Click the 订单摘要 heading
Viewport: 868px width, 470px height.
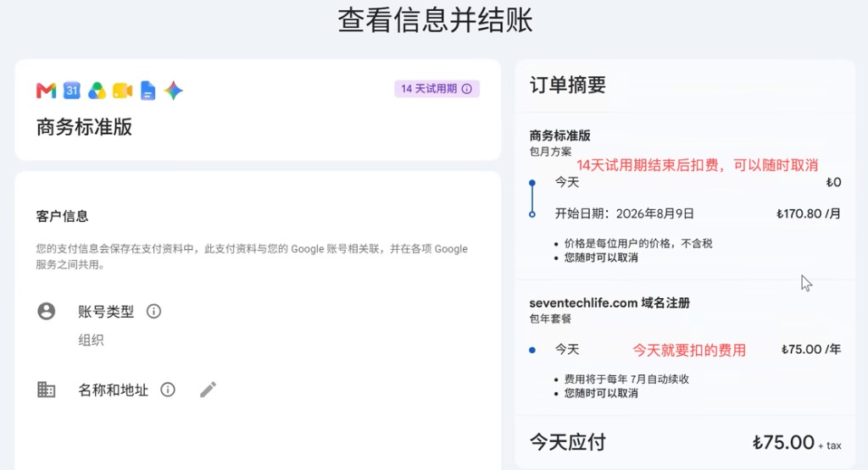coord(567,85)
